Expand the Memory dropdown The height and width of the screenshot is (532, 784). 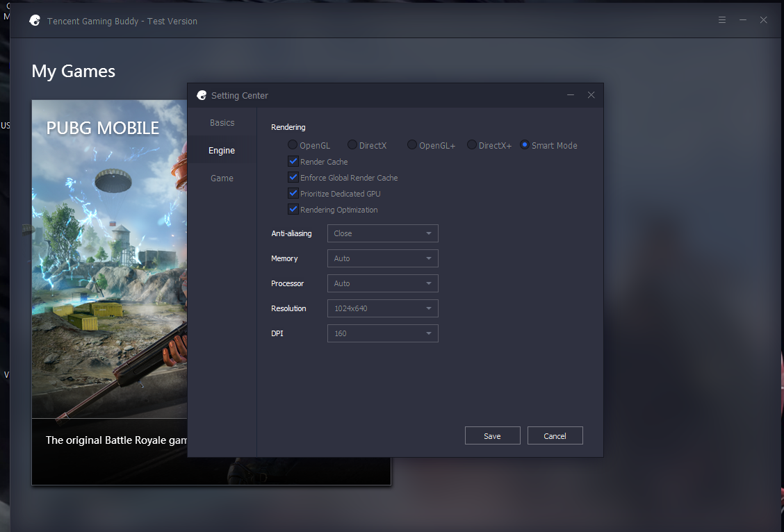click(x=382, y=258)
